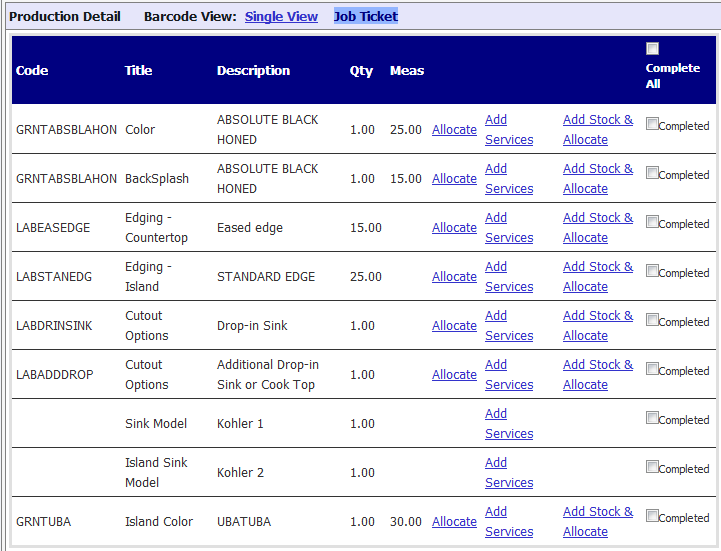Add Services to the Color row
This screenshot has height=551, width=721.
point(508,130)
